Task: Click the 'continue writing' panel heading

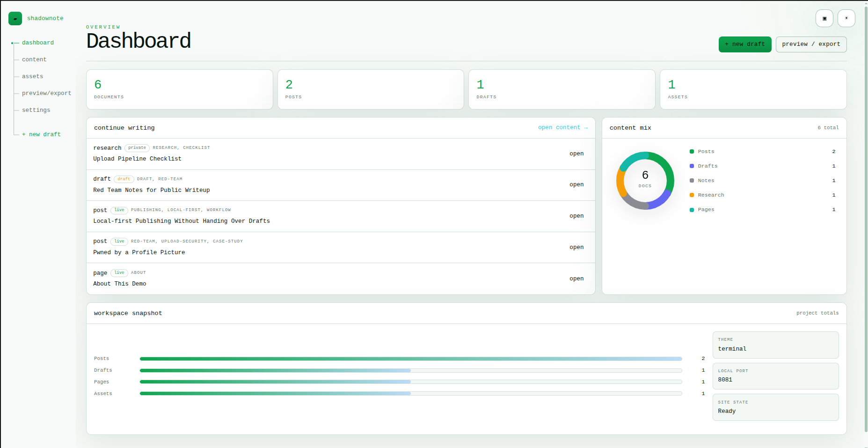Action: pyautogui.click(x=124, y=128)
